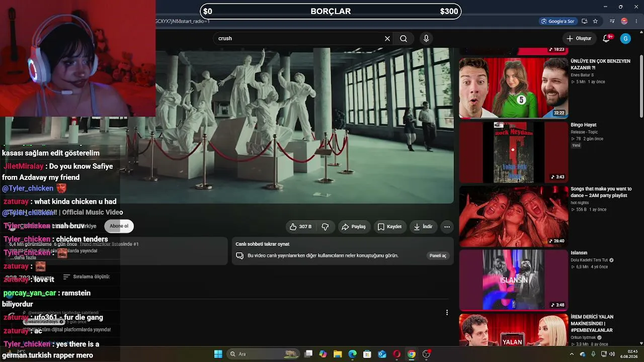Screen dimensions: 644x362
Task: Open the Dolu Kadehi Ters Tut channel
Action: click(590, 260)
